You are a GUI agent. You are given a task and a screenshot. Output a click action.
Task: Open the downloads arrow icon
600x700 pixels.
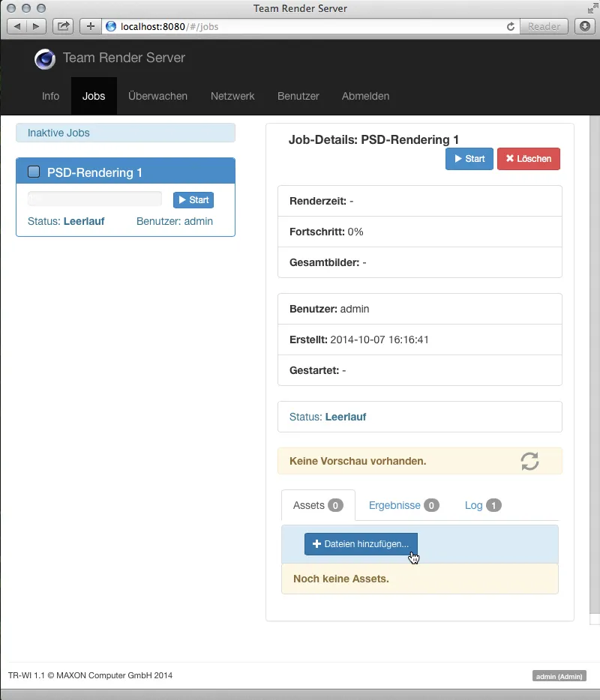pyautogui.click(x=585, y=26)
